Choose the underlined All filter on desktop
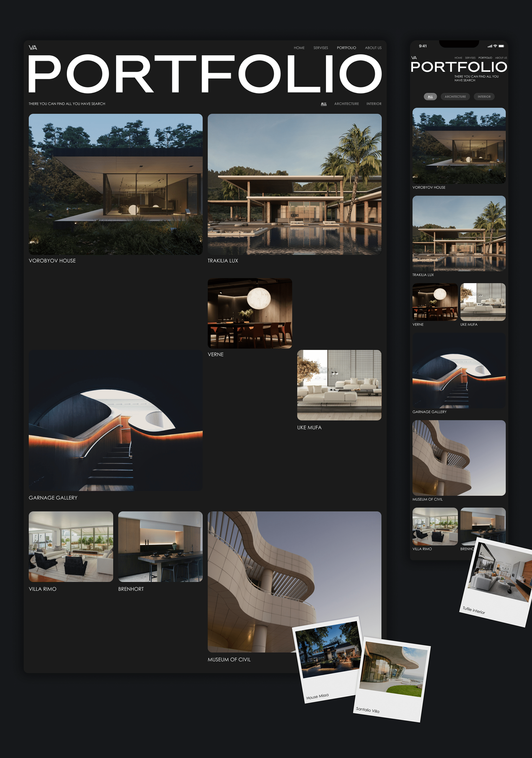This screenshot has width=532, height=758. click(x=324, y=104)
